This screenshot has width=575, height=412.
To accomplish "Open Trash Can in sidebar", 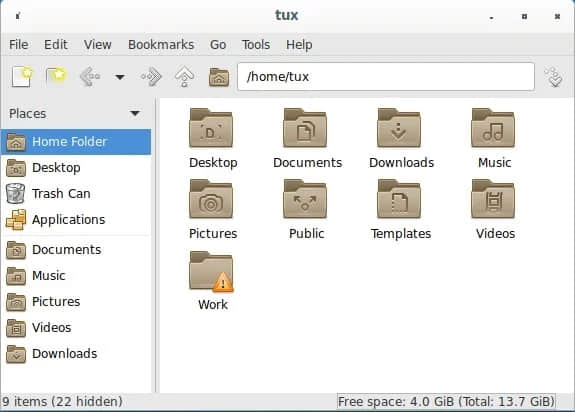I will tap(76, 194).
